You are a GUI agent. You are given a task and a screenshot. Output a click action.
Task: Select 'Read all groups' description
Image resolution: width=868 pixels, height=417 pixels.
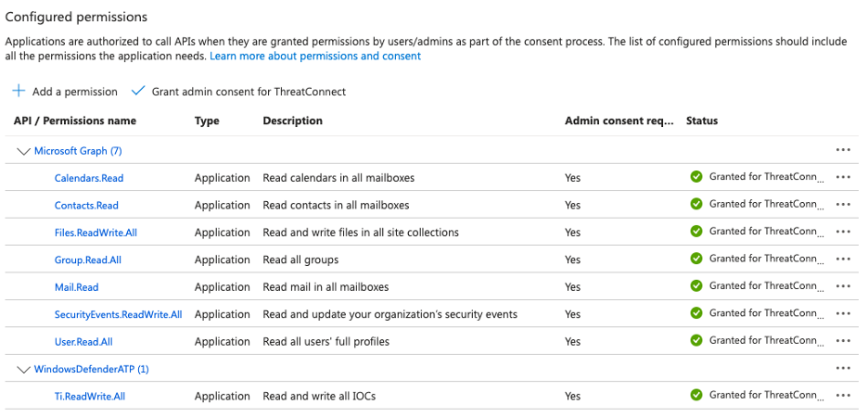click(x=300, y=260)
